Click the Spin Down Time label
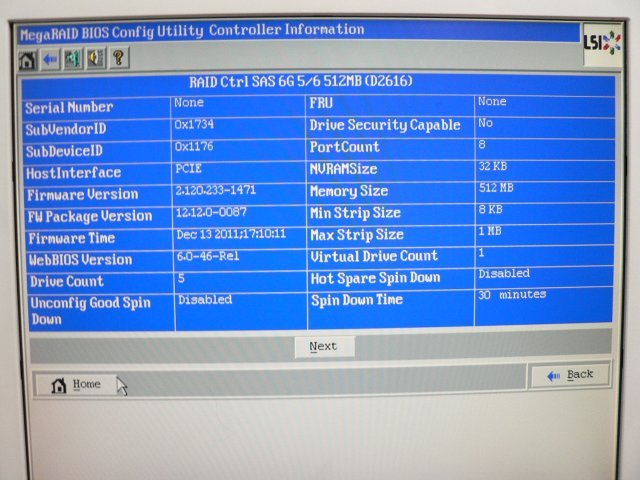 pyautogui.click(x=357, y=300)
